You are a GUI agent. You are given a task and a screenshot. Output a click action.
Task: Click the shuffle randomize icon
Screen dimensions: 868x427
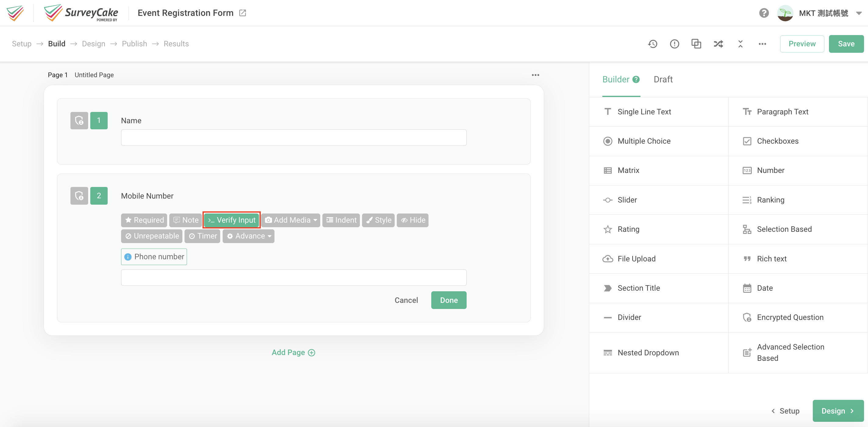pos(718,44)
